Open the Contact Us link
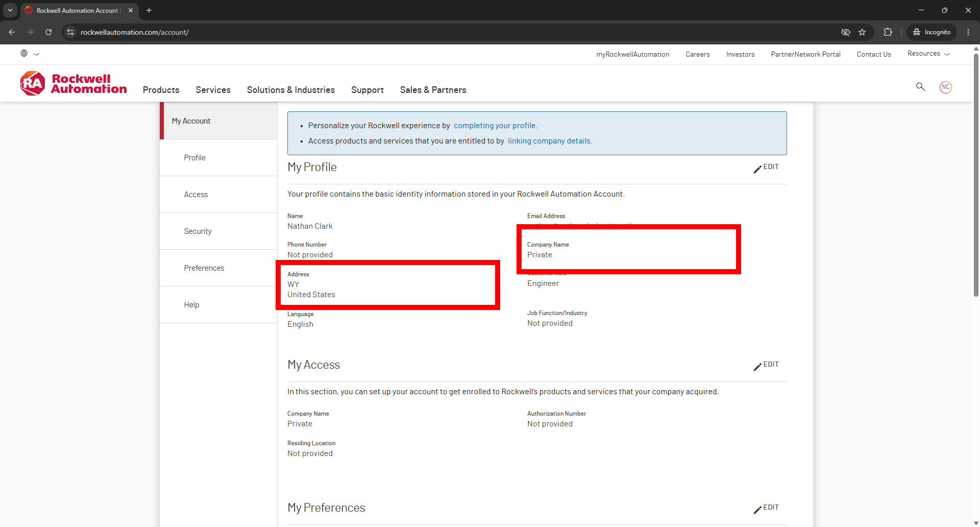Screen dimensions: 980x527 point(874,54)
